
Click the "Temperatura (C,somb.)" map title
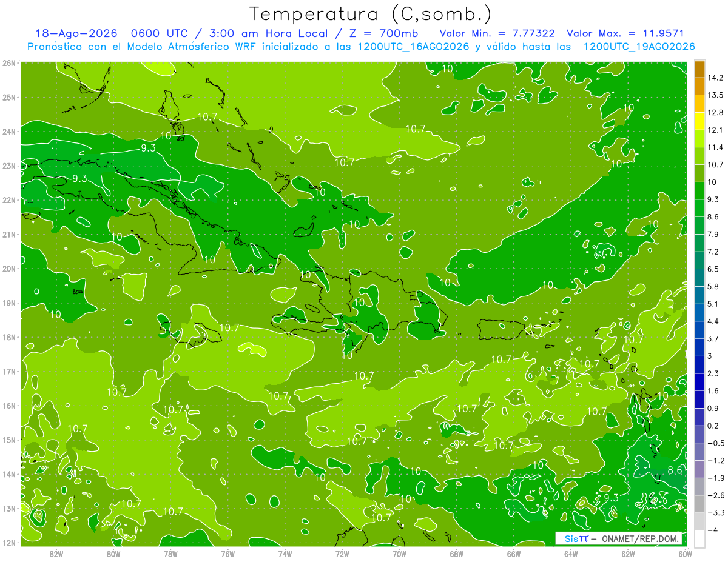tap(370, 14)
